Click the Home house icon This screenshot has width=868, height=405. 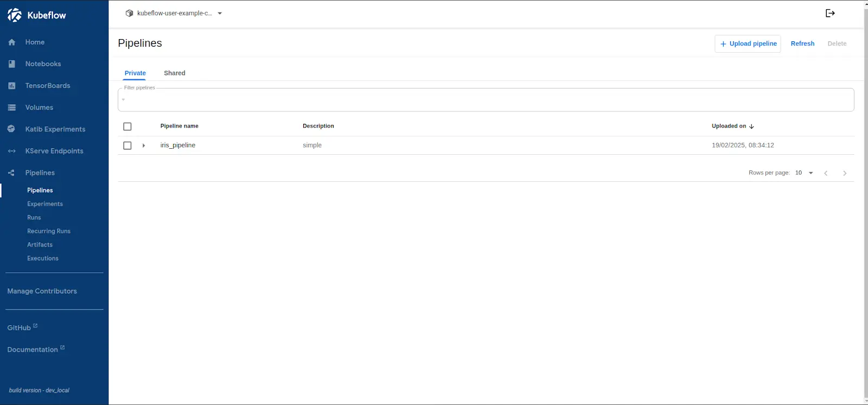(x=12, y=42)
